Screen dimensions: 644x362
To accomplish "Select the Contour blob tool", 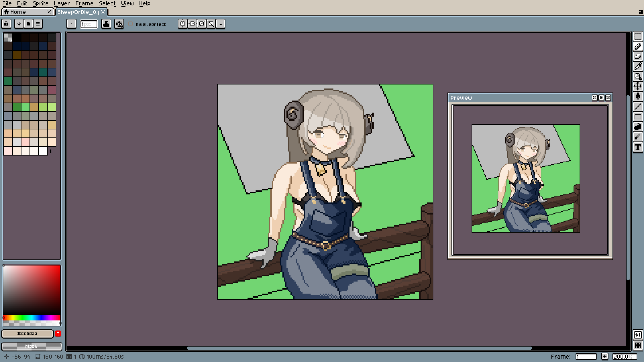I will 638,127.
